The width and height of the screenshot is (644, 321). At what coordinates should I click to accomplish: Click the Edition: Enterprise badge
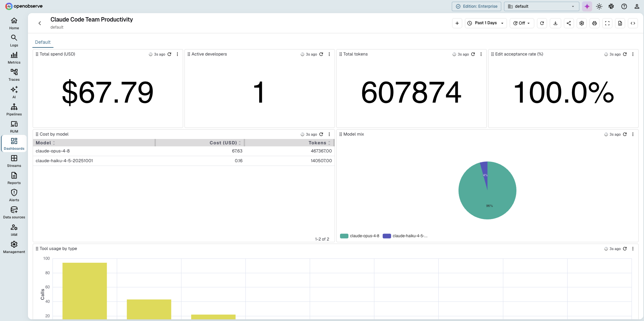[476, 6]
